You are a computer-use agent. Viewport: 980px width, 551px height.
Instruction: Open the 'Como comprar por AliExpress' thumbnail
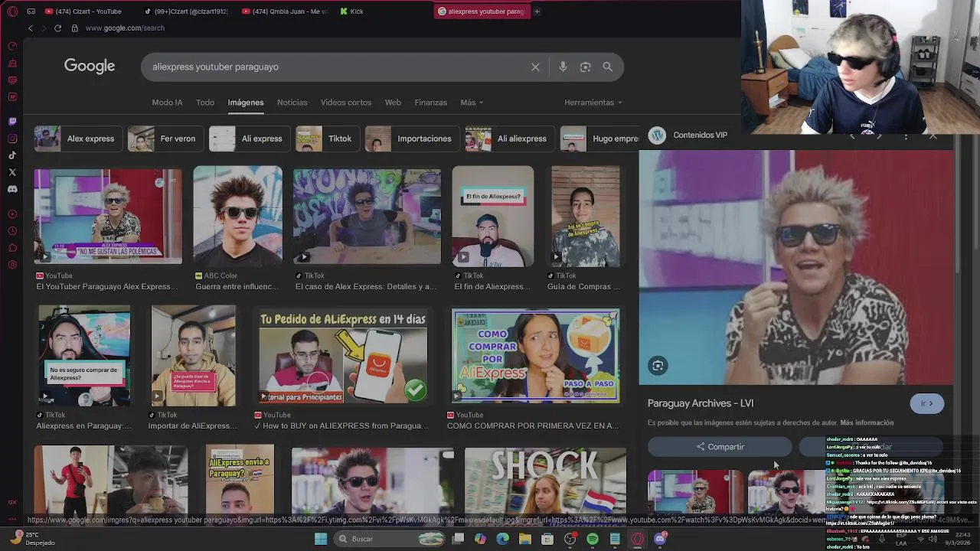click(x=535, y=356)
